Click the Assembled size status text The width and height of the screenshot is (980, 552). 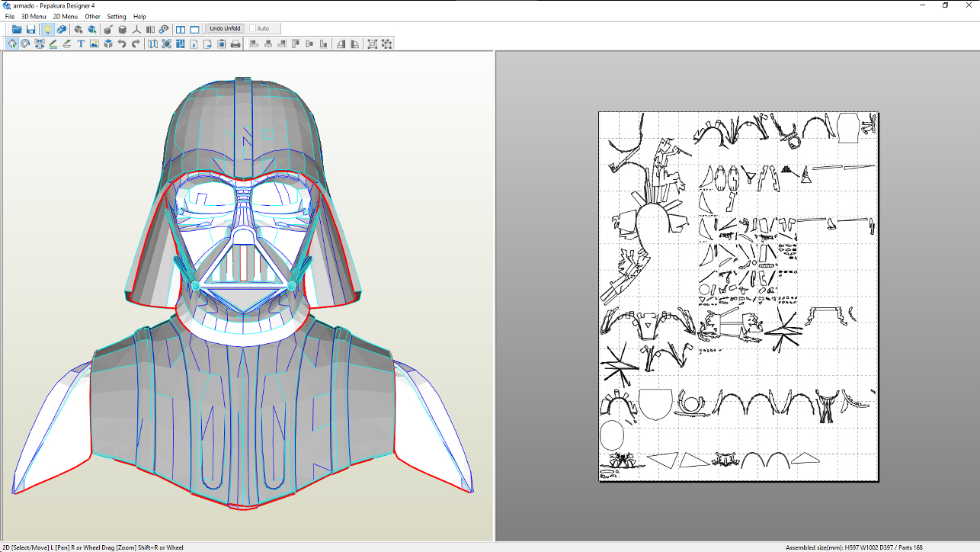tap(854, 547)
